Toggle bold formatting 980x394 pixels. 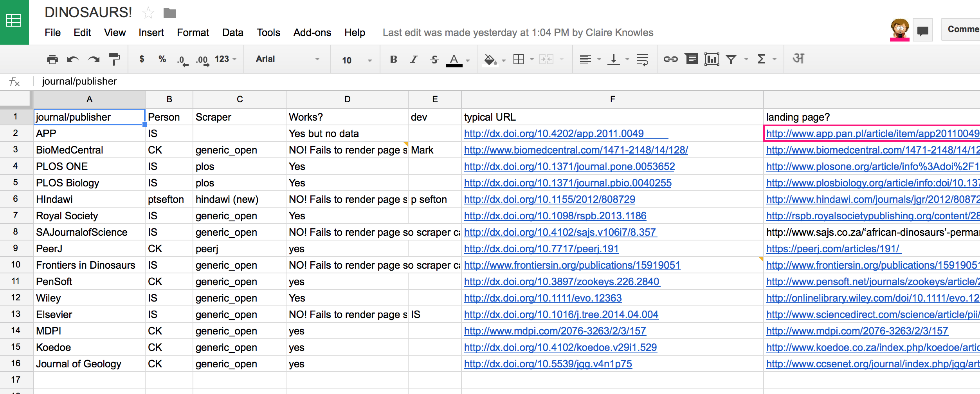(393, 59)
